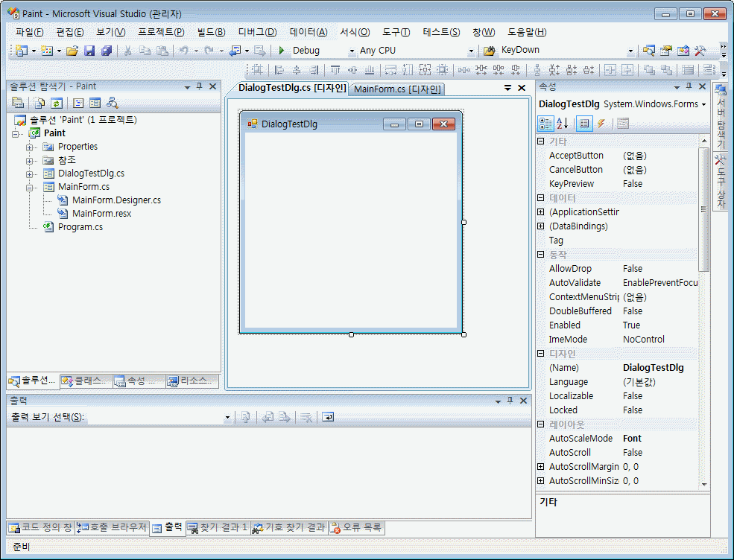The height and width of the screenshot is (560, 734).
Task: Click (Name) property value DialogTestDlg
Action: [653, 368]
